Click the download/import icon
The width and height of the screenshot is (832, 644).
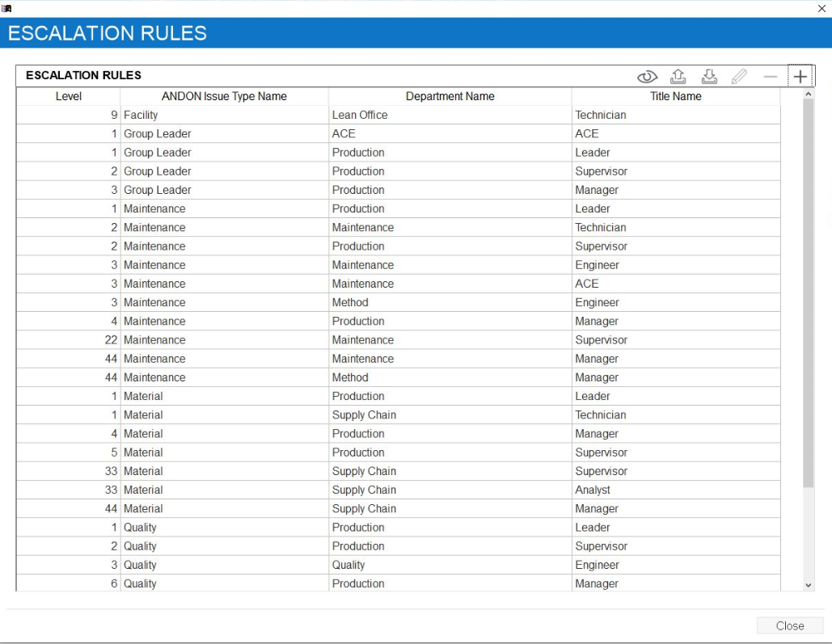pos(709,76)
